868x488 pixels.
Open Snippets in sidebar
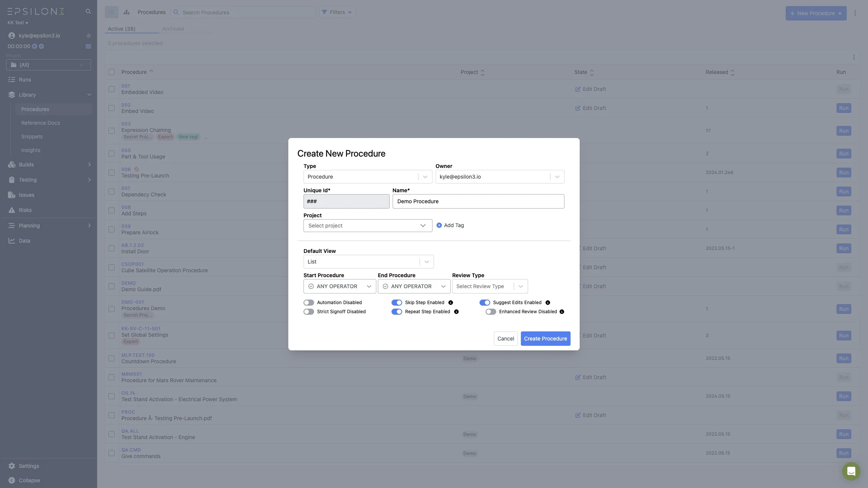tap(32, 137)
